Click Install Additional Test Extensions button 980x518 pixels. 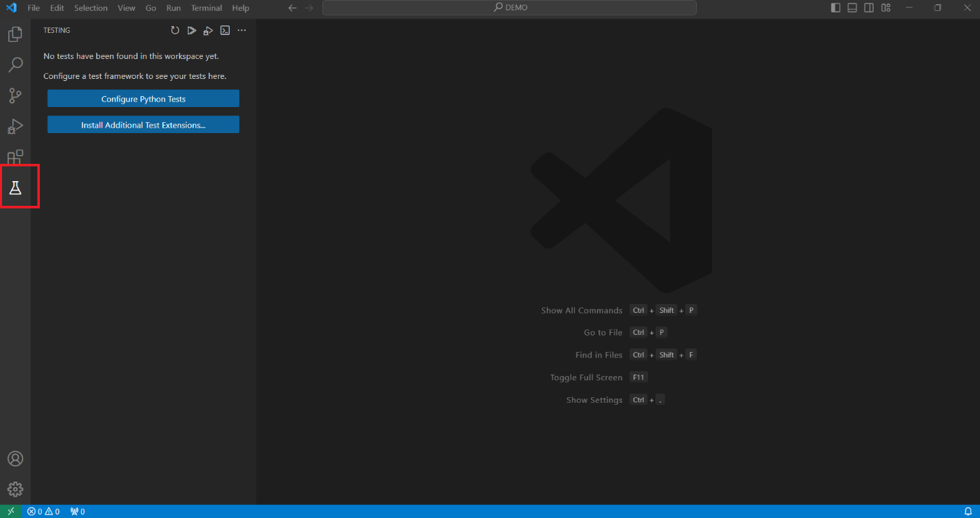tap(143, 125)
